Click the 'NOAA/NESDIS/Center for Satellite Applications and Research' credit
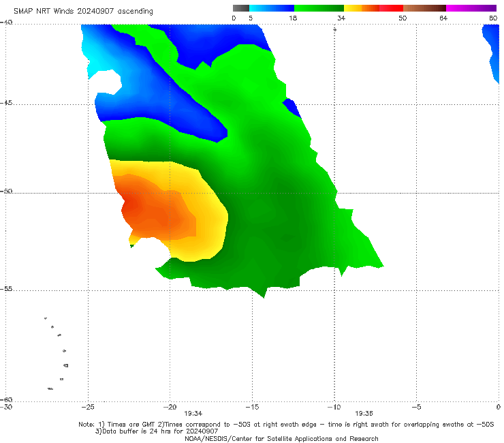Viewport: 504px width, 443px height. pos(281,439)
